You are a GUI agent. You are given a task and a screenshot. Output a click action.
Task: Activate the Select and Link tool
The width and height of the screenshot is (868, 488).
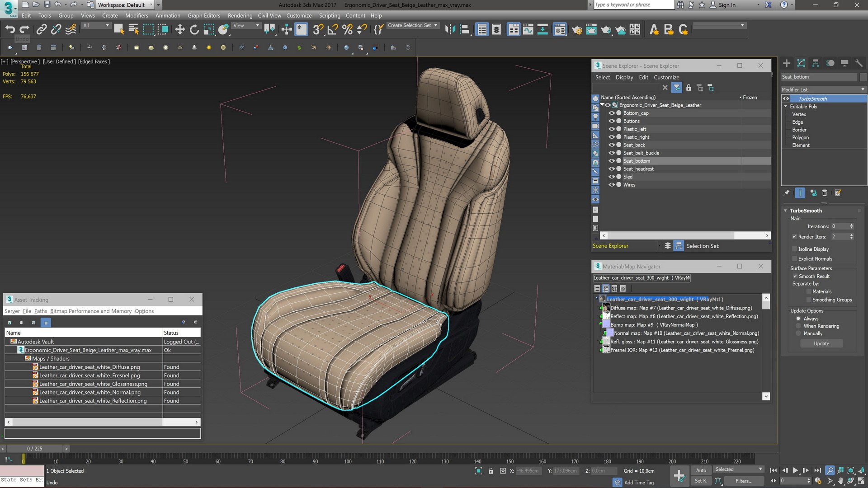coord(41,30)
